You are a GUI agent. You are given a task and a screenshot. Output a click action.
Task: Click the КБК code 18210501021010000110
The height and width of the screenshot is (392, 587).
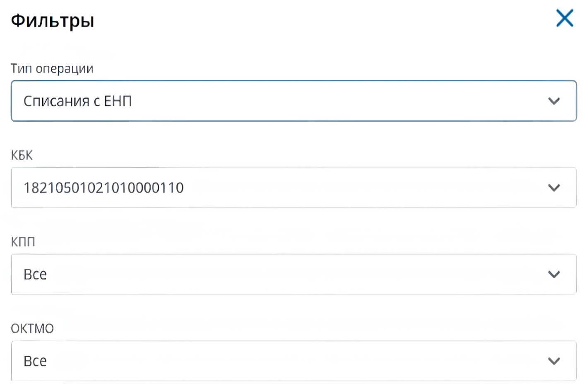point(103,188)
